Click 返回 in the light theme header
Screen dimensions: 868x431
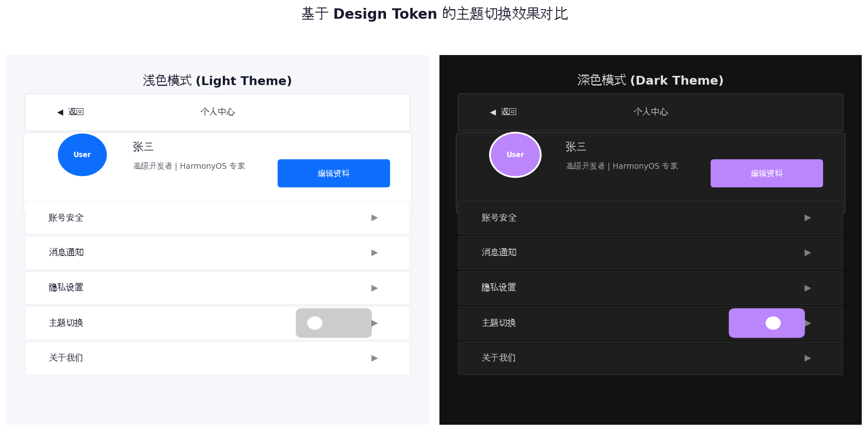click(76, 112)
